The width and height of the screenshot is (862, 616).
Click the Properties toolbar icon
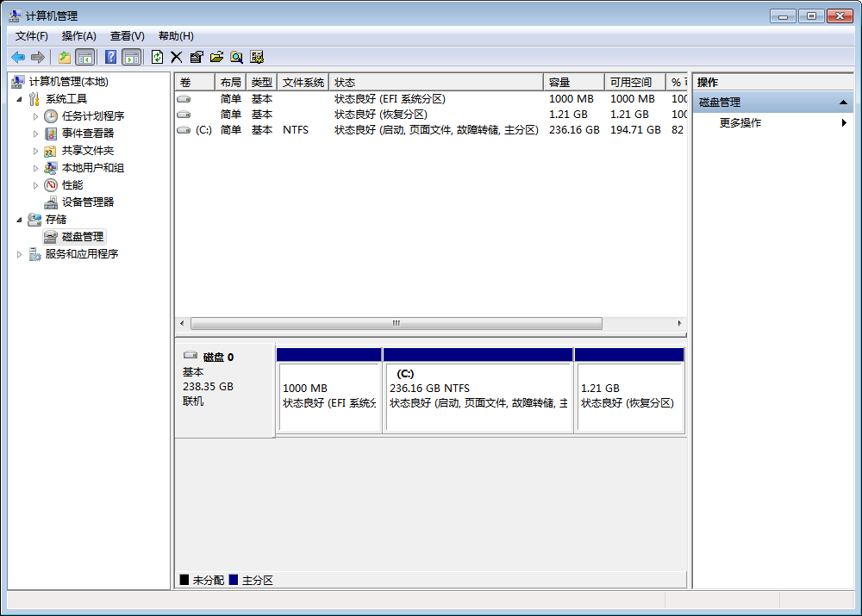[x=197, y=57]
